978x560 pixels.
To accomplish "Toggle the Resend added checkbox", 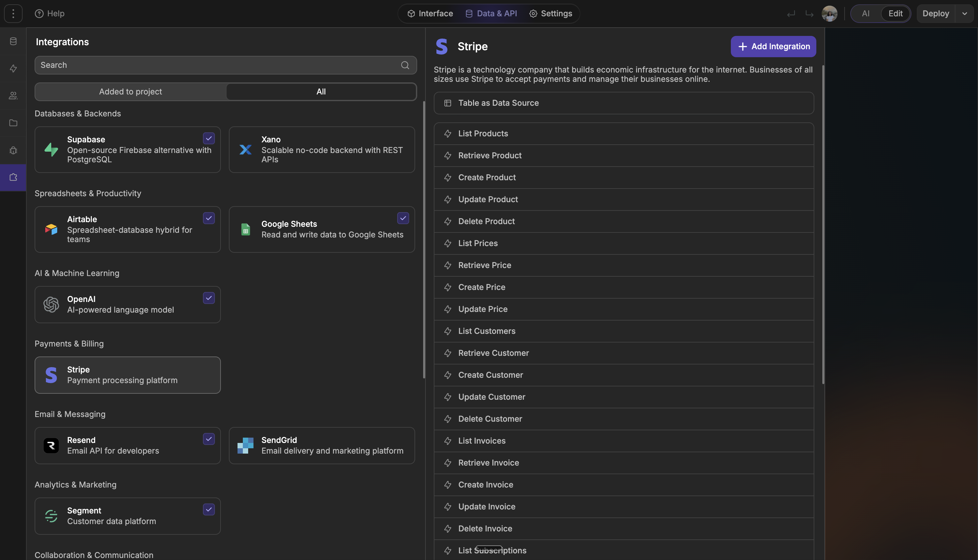I will [x=209, y=439].
